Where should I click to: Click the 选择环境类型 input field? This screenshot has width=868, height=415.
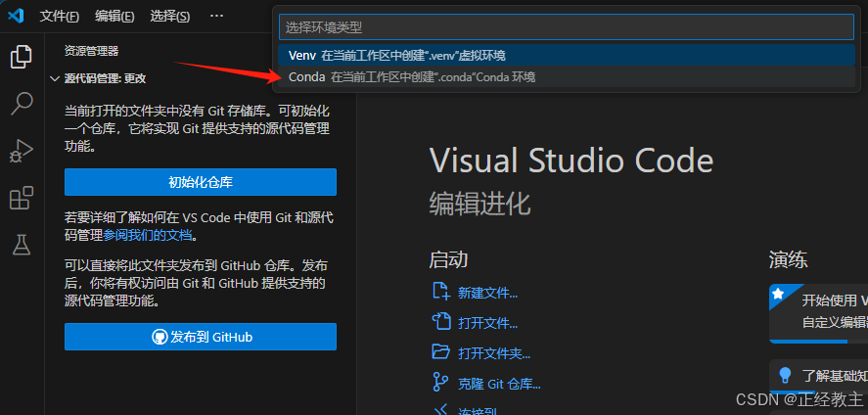point(567,26)
